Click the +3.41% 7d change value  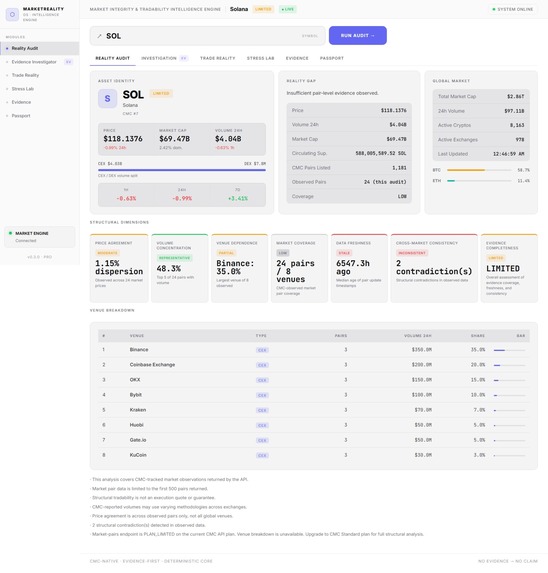[238, 198]
